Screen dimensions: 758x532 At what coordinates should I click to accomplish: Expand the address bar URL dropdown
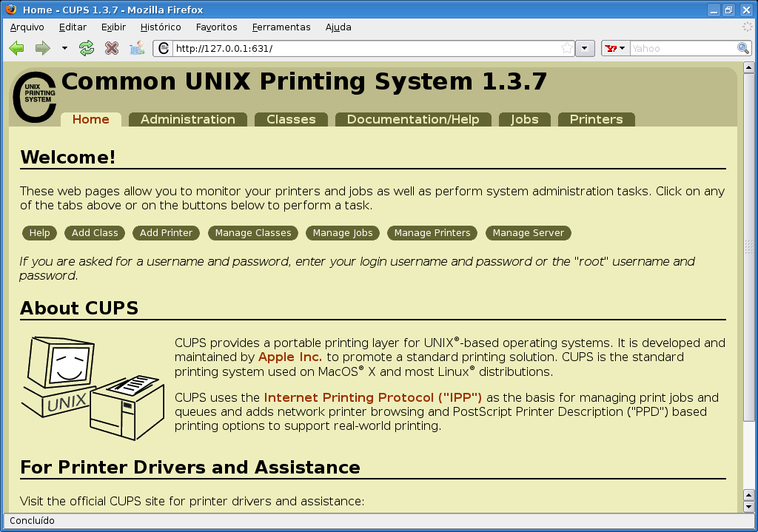[585, 48]
